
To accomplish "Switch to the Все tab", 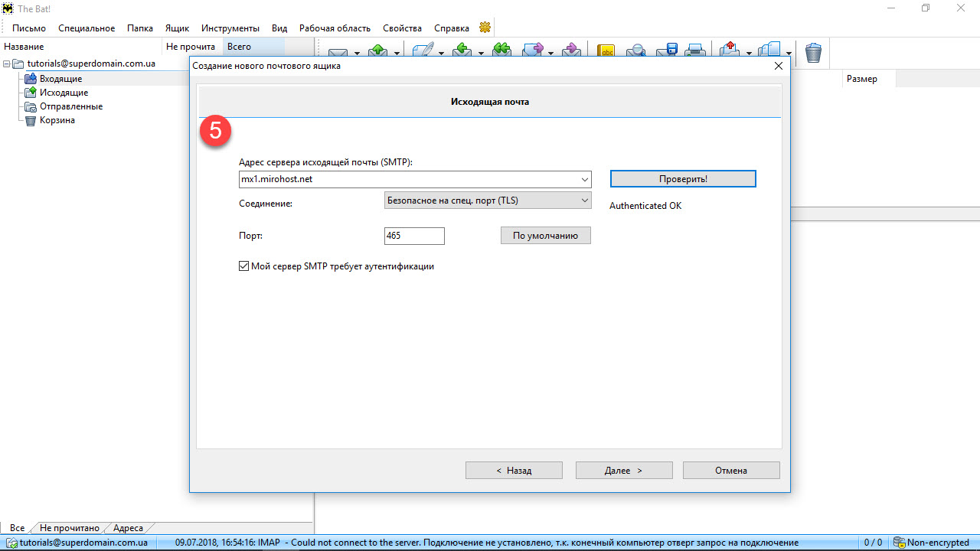I will 18,528.
